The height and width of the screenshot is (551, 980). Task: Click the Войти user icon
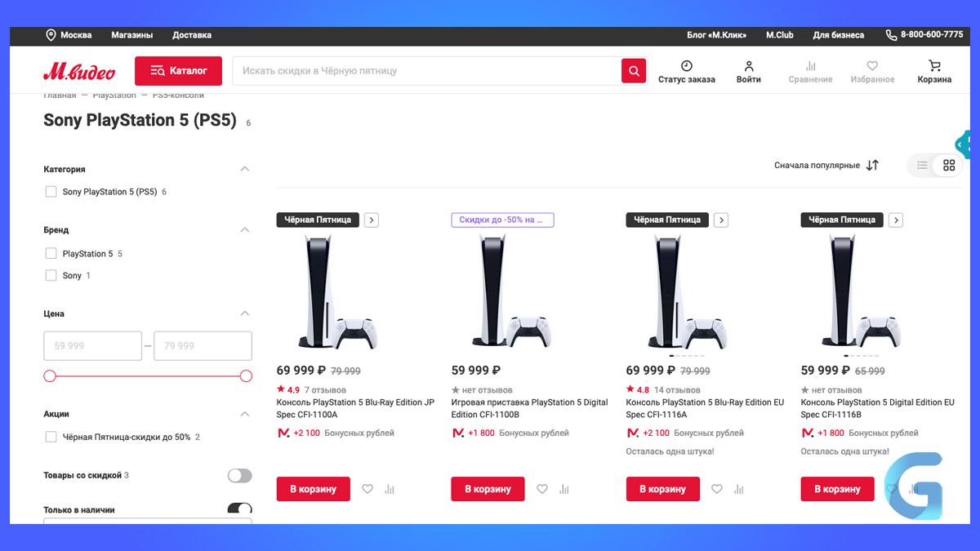(749, 66)
